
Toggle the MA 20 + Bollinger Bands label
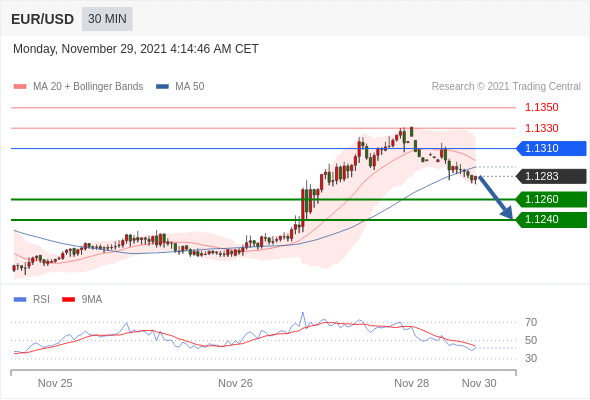pos(88,87)
